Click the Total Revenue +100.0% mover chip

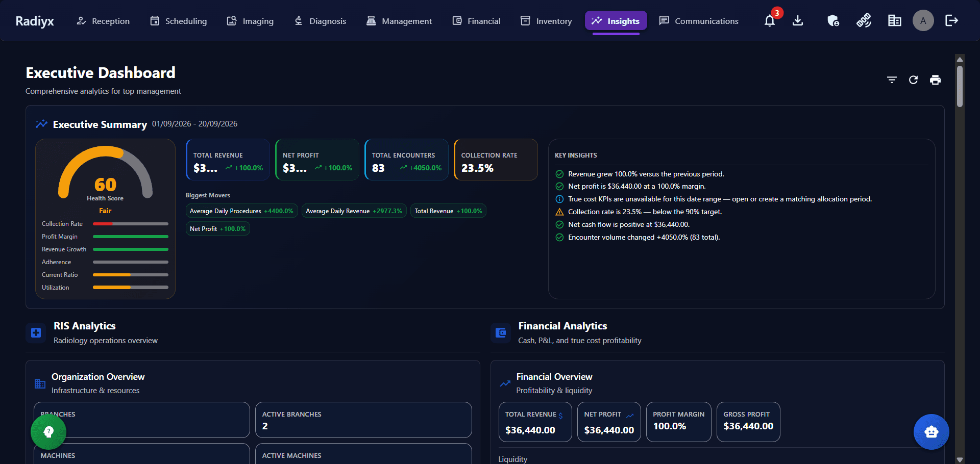(448, 211)
